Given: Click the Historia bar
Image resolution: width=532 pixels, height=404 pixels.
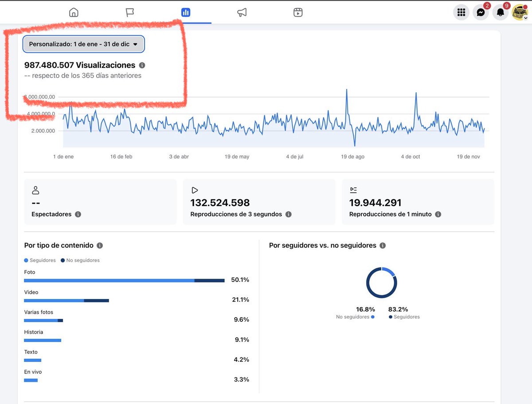Looking at the screenshot, I should click(x=43, y=340).
